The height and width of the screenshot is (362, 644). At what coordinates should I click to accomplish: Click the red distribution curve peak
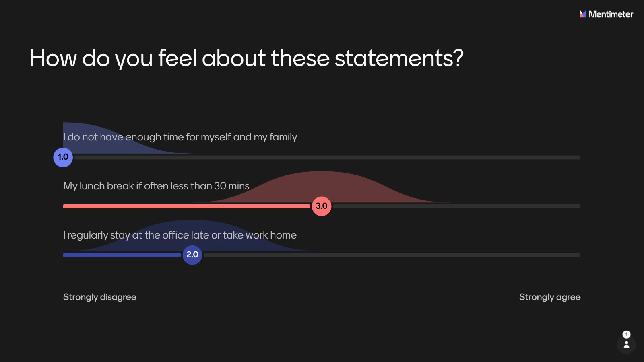(322, 179)
